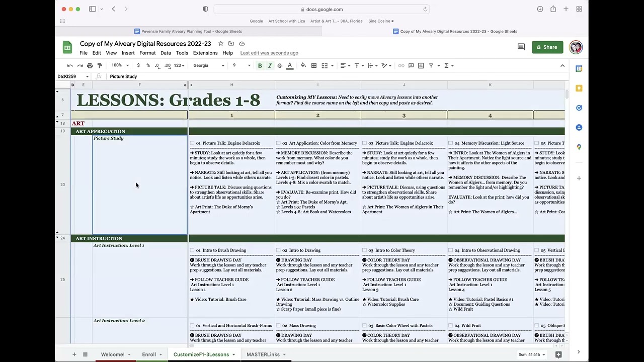Redo the last action

click(80, 65)
